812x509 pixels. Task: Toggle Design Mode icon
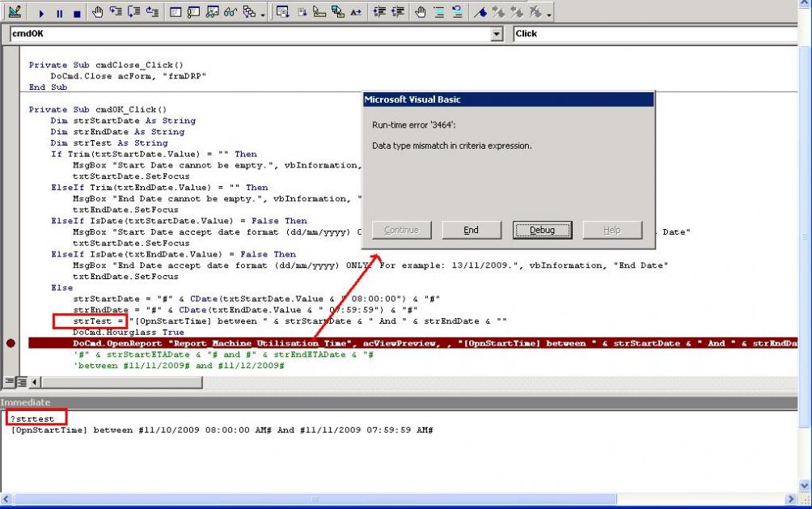tap(15, 11)
